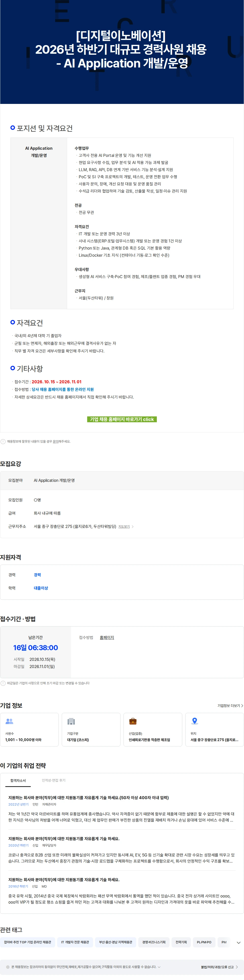Open the 문의 link for wrong job info
The image size is (244, 980).
coord(55,441)
